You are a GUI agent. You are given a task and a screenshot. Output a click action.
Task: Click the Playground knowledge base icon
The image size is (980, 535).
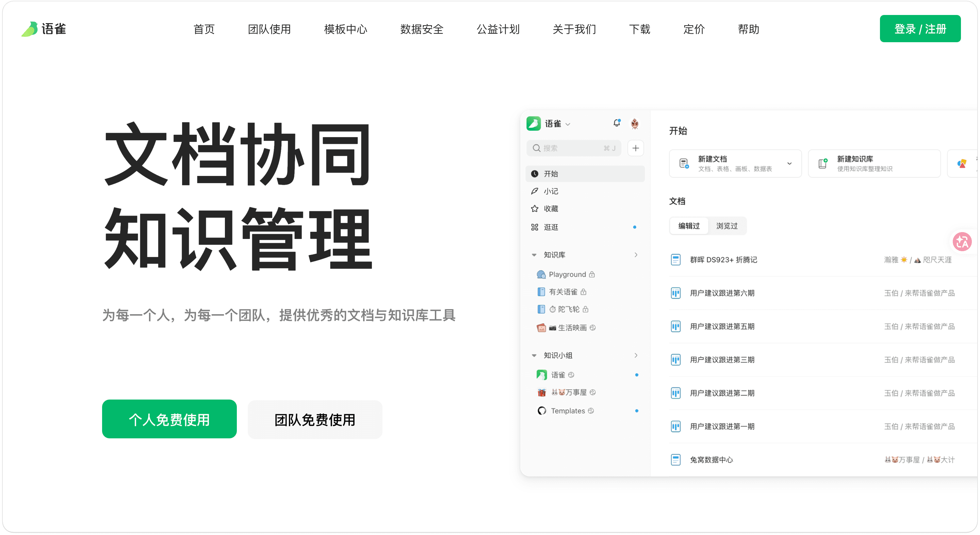click(541, 274)
